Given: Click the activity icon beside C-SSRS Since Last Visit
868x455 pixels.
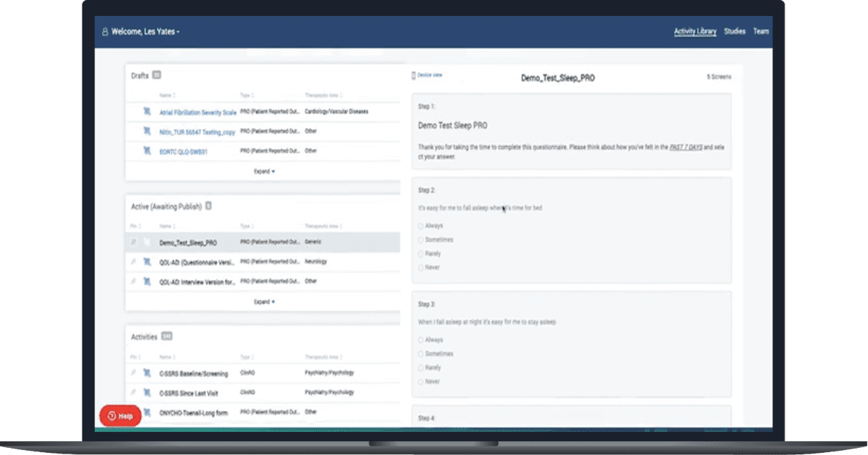Looking at the screenshot, I should (146, 393).
